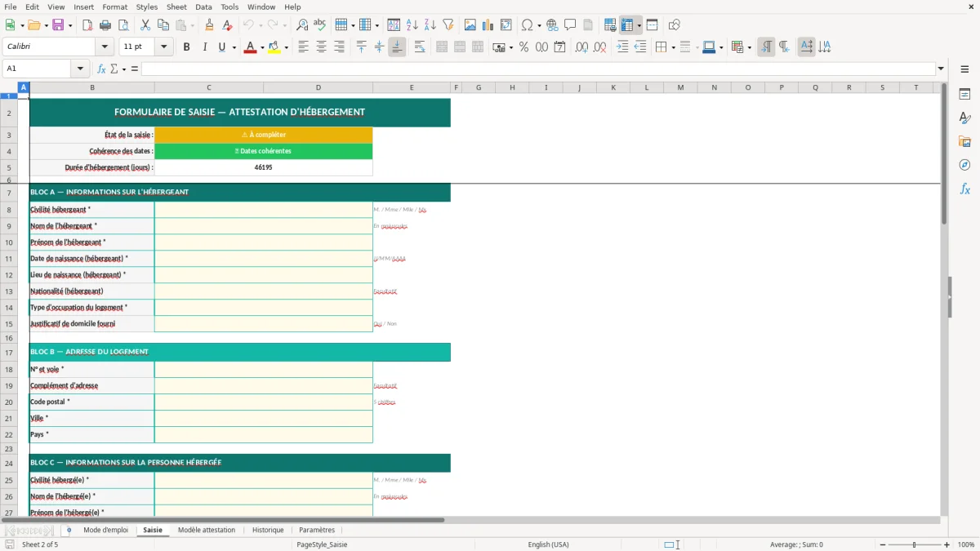The image size is (980, 551).
Task: Open the Font Size dropdown arrow
Action: (163, 47)
